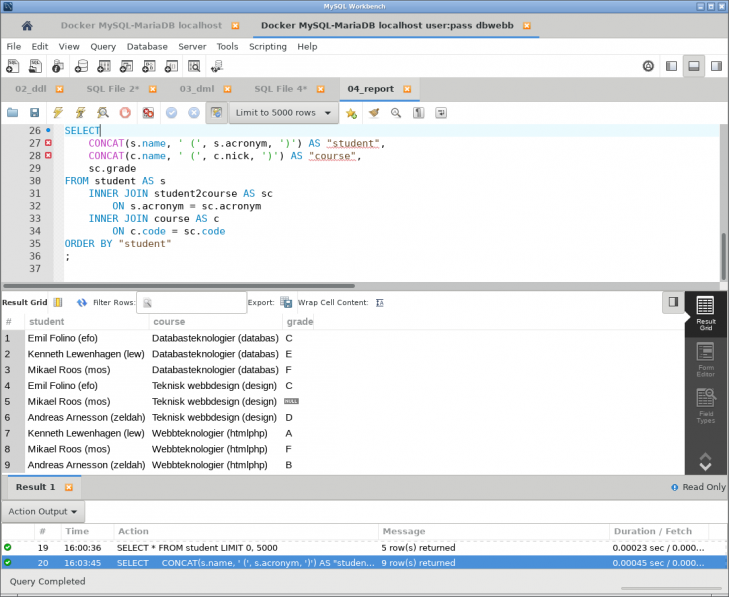Open a script file in editor
The height and width of the screenshot is (597, 729).
tap(13, 113)
